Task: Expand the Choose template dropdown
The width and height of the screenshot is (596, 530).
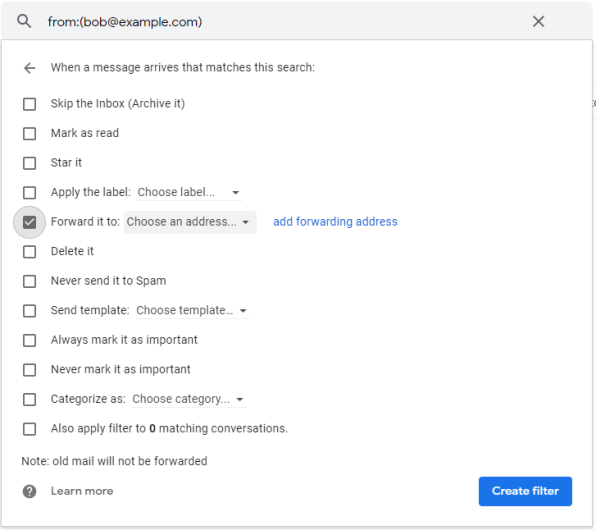Action: [192, 311]
